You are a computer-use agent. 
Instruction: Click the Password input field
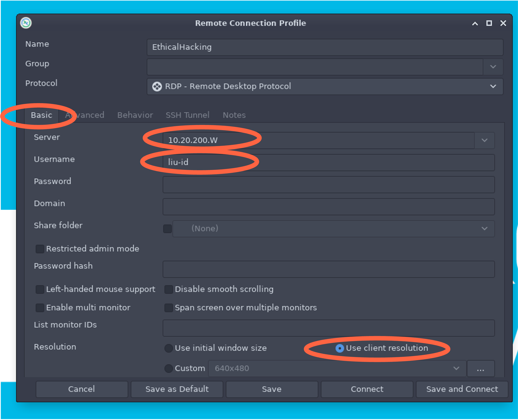[328, 184]
